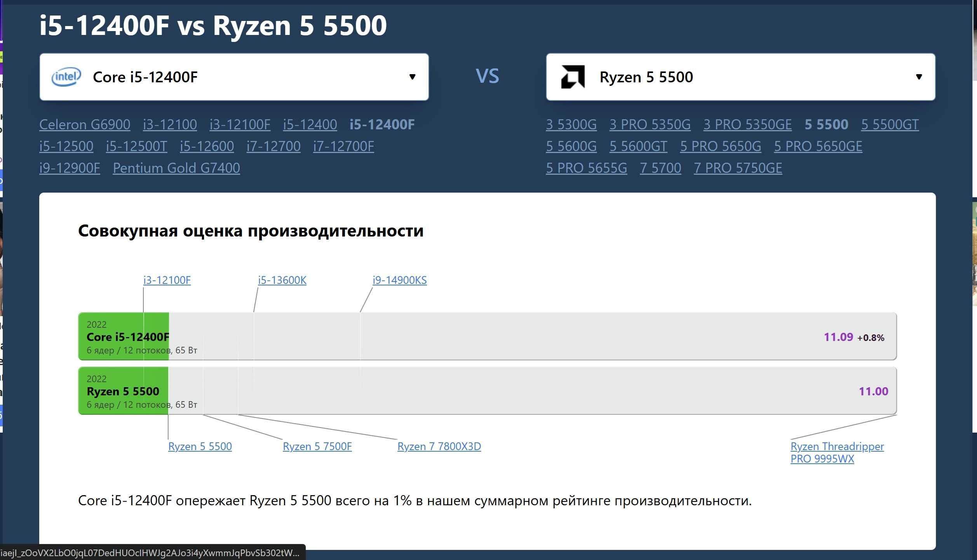Click the +0.8% difference label
The width and height of the screenshot is (977, 560).
tap(871, 338)
